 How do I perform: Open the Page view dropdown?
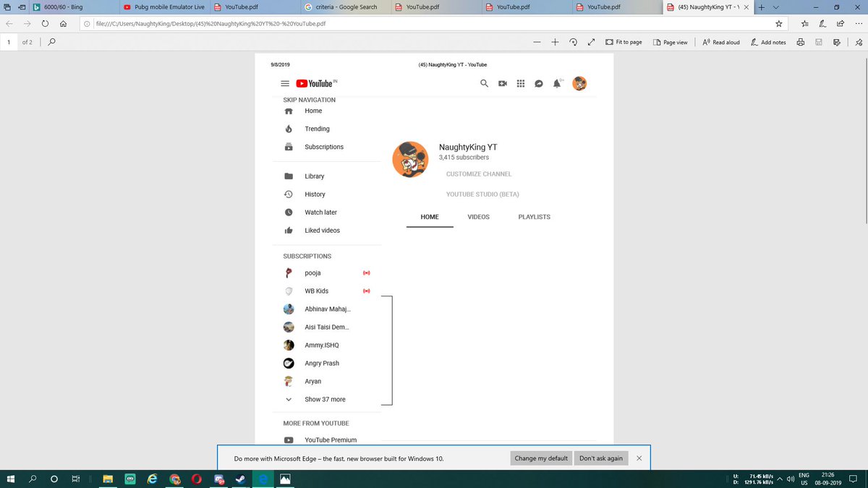671,42
